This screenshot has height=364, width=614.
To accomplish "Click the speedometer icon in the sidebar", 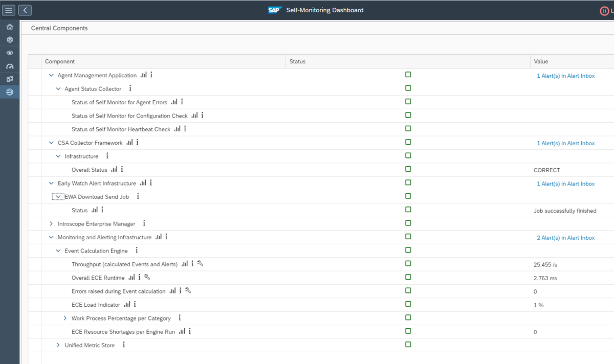I will [9, 66].
